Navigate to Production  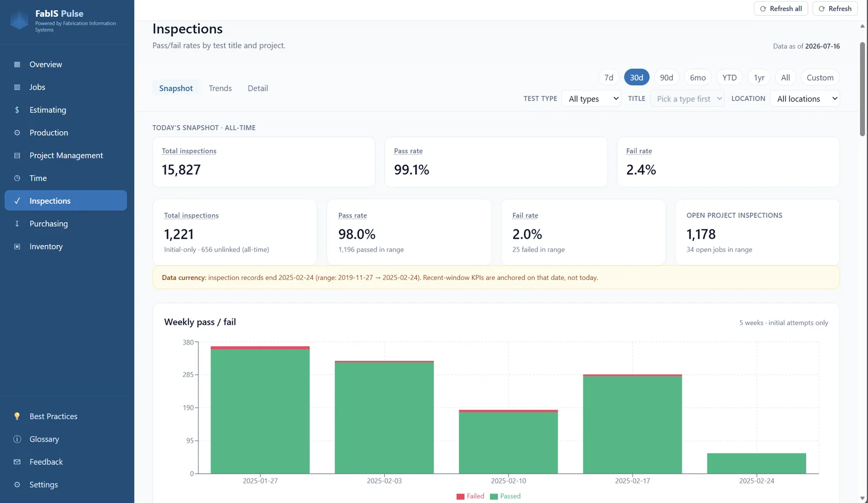pyautogui.click(x=66, y=133)
